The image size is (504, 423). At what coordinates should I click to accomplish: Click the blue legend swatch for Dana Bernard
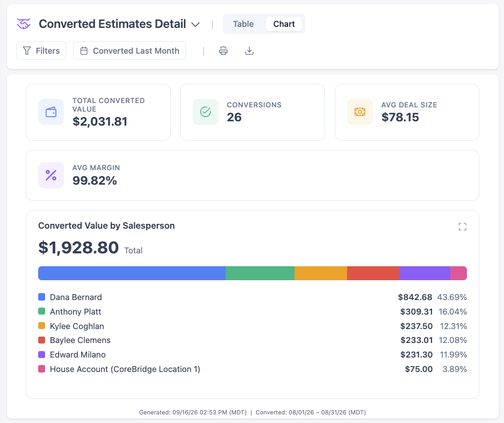[42, 297]
